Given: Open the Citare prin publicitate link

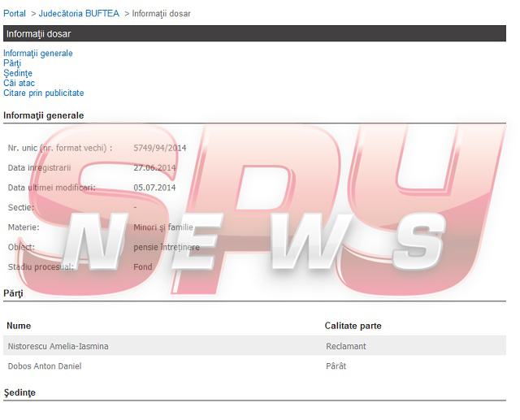Looking at the screenshot, I should (44, 93).
